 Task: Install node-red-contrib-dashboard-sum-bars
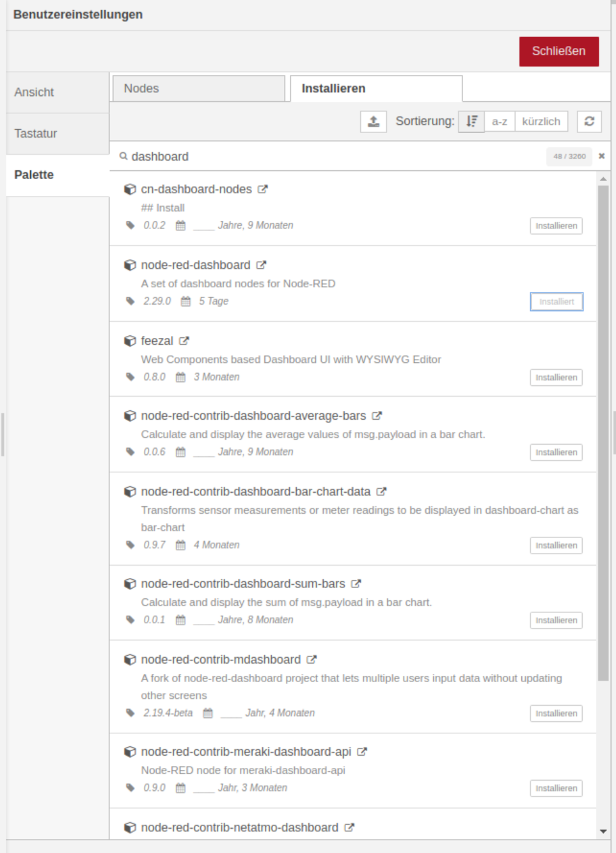pos(556,620)
